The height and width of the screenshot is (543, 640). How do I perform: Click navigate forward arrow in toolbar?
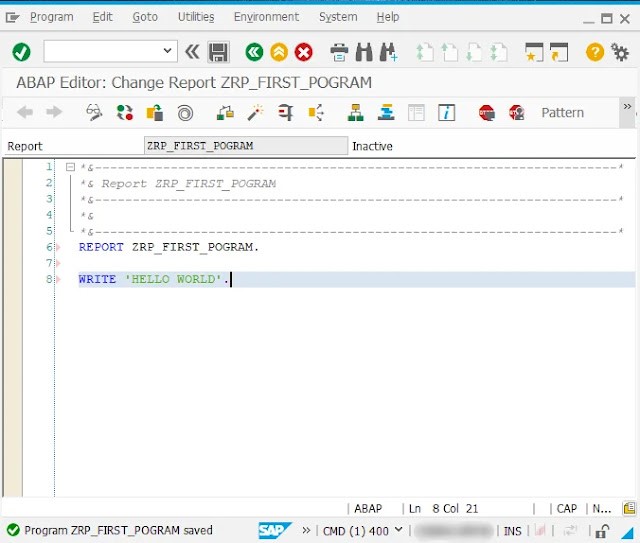tap(54, 112)
